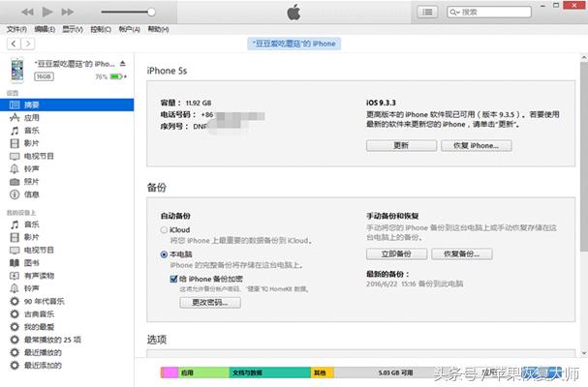Go back with the left chevron
Screen dimensions: 588x387
coord(14,44)
